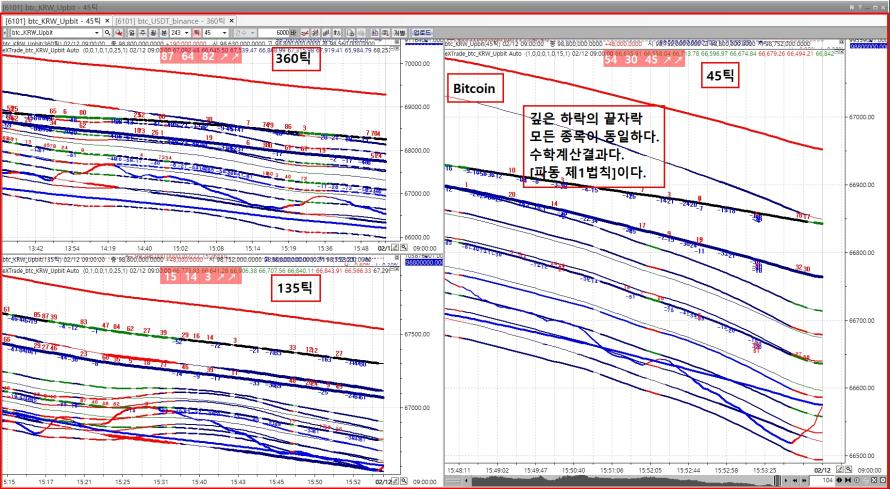
Task: Click the chart settings pencil icon in the 360틱 panel
Action: pyautogui.click(x=395, y=248)
